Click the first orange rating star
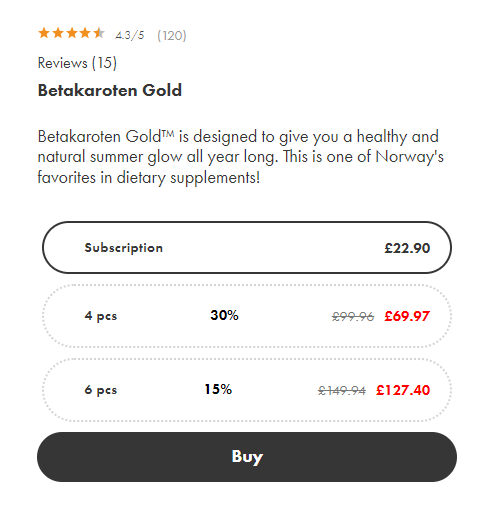The image size is (493, 515). click(x=44, y=33)
